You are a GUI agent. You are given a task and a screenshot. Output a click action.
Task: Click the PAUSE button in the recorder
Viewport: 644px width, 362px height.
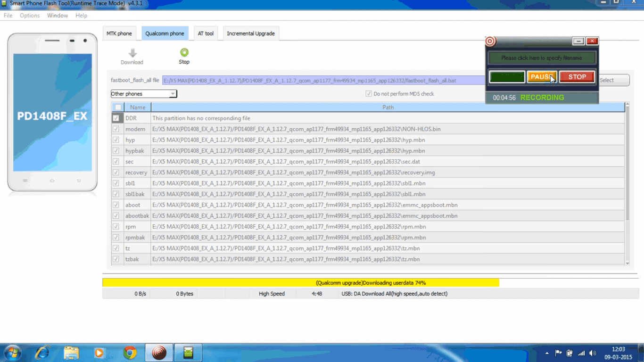coord(542,77)
